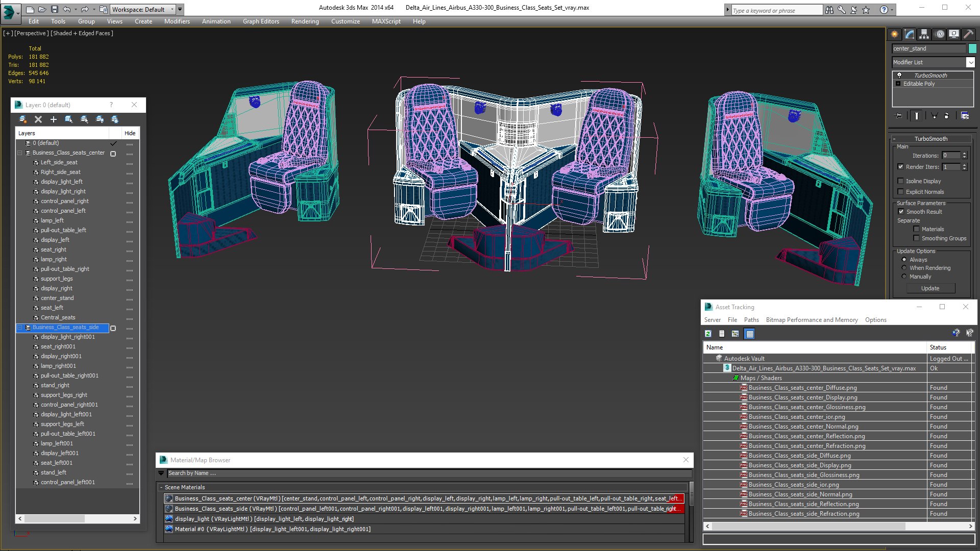
Task: Open the Help question mark icon
Action: [884, 10]
